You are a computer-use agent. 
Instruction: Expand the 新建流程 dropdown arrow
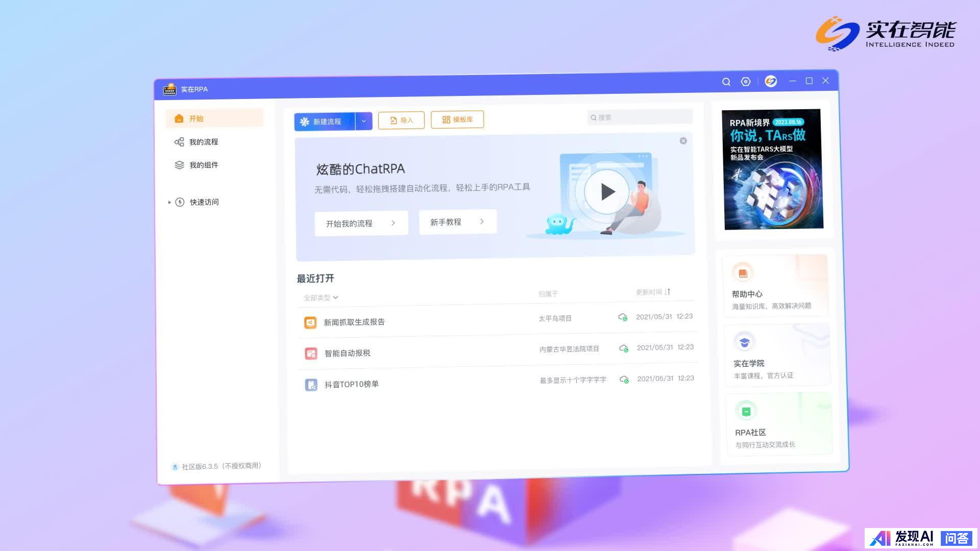pos(364,121)
